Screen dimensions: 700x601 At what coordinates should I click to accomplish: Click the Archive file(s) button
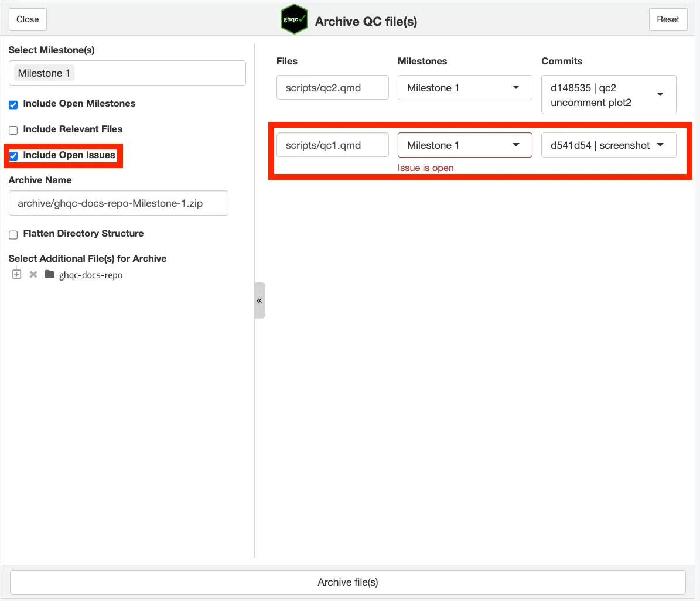348,582
